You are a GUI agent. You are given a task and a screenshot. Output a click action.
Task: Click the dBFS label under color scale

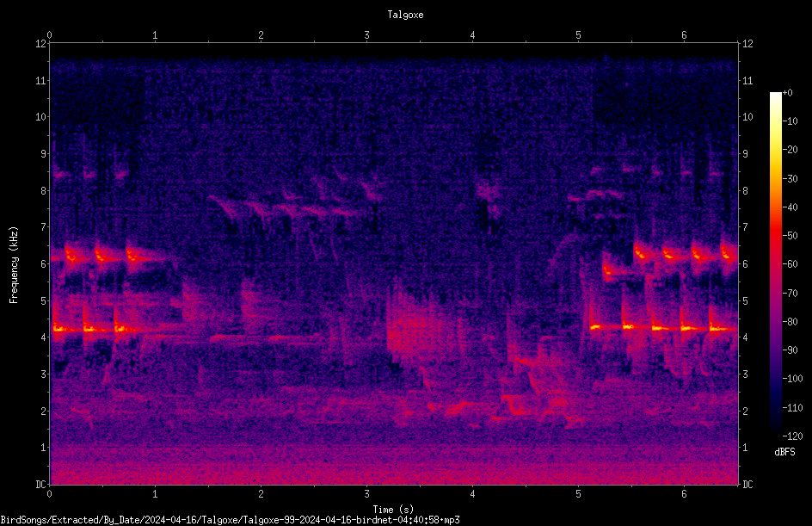coord(784,452)
